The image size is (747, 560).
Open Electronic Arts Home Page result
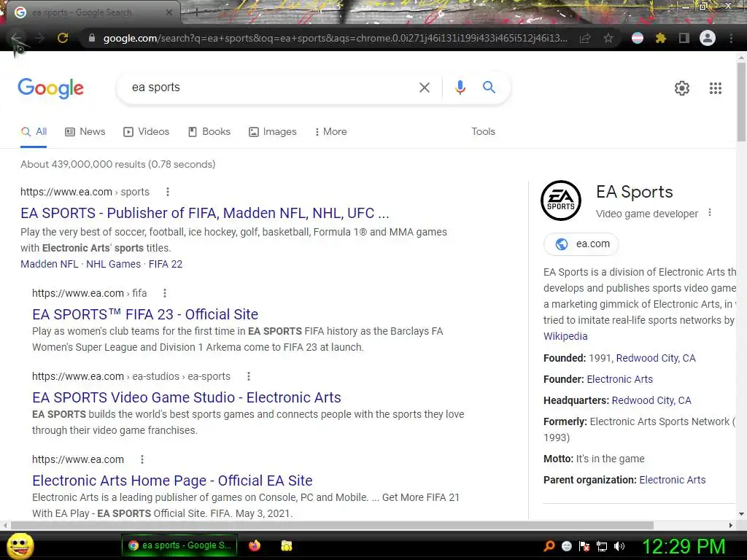click(172, 481)
